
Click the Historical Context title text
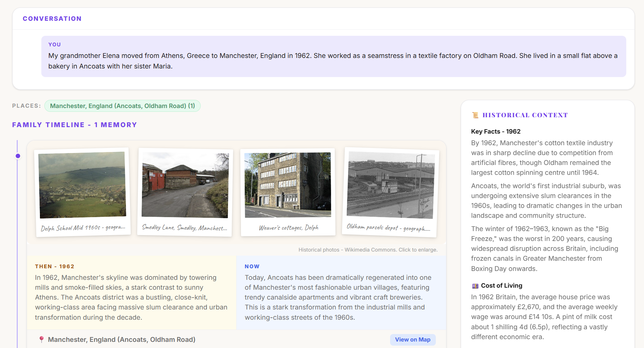(x=525, y=115)
